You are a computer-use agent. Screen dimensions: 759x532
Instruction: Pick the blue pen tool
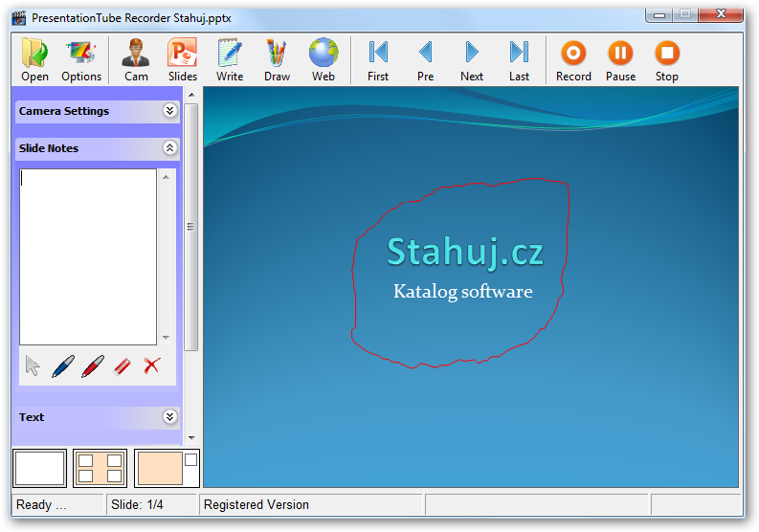point(63,366)
